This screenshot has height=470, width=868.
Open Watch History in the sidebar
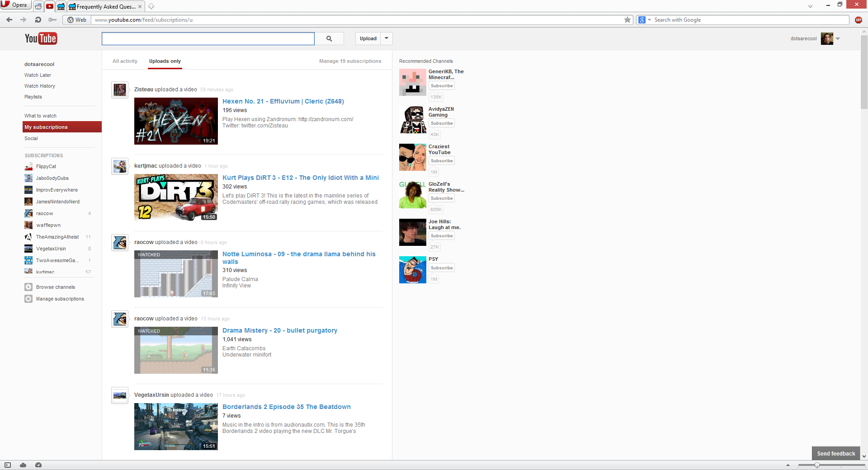click(x=40, y=86)
